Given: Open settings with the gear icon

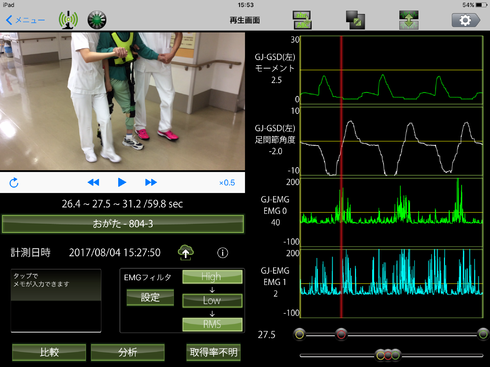Looking at the screenshot, I should click(x=466, y=20).
